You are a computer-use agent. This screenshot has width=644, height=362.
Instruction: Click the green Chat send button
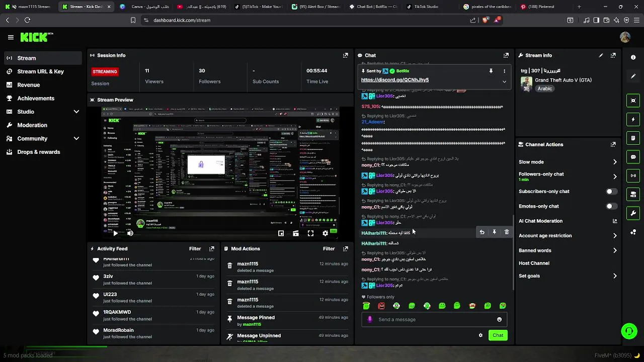coord(498,335)
